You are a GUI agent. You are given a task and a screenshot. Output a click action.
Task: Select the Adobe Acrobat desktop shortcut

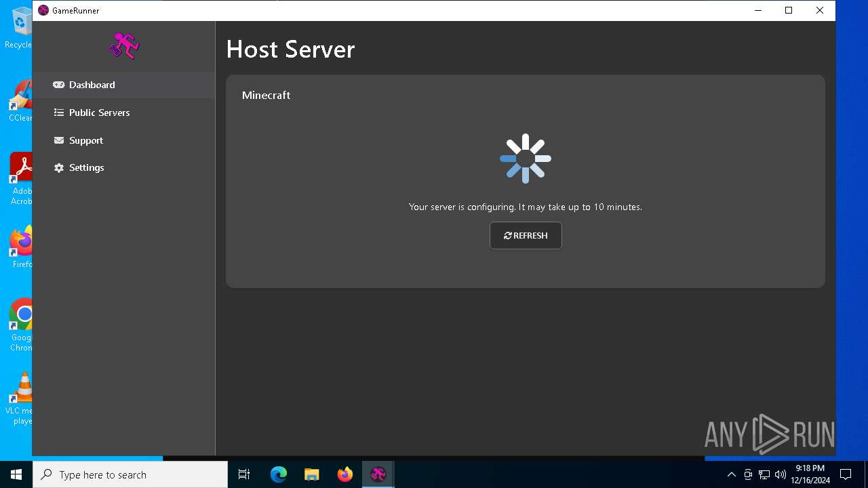tap(20, 180)
